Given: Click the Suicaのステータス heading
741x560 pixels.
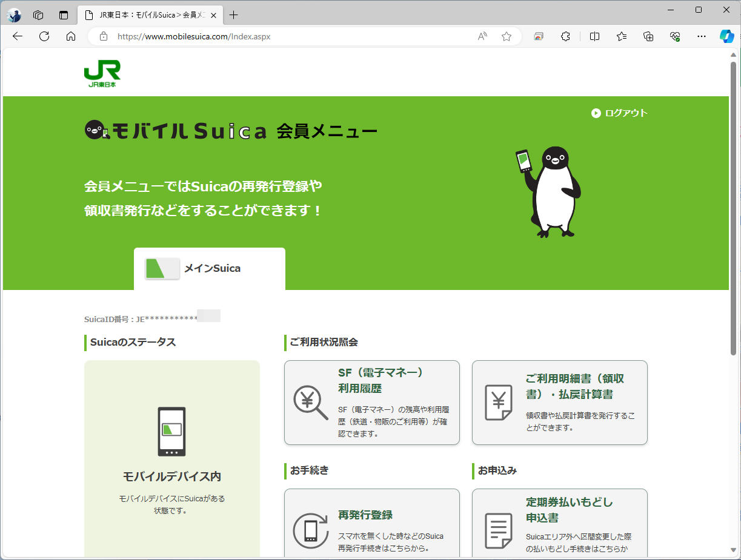Looking at the screenshot, I should [x=133, y=342].
